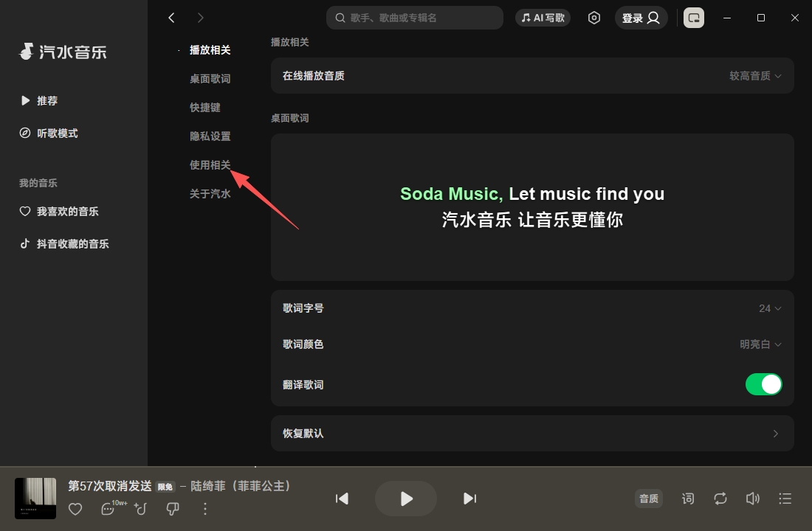Viewport: 812px width, 531px height.
Task: Open 我喜欢的音乐 playlist
Action: (59, 212)
